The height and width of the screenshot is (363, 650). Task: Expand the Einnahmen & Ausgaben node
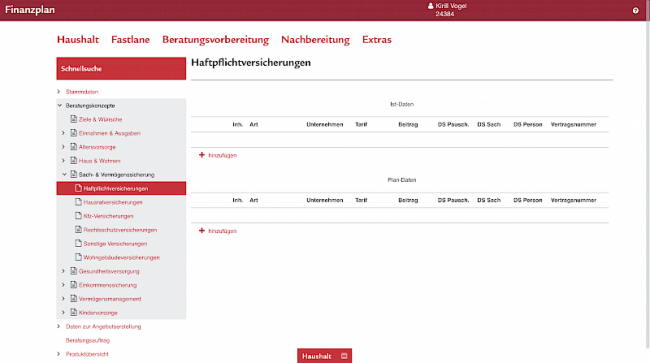pos(63,133)
